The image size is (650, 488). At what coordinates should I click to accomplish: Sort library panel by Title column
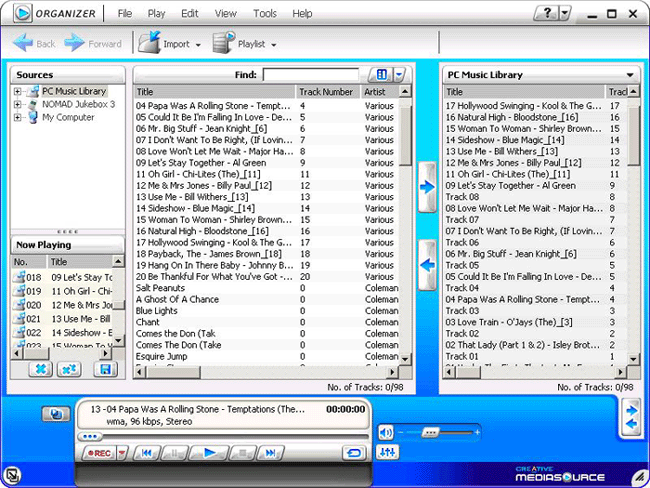tap(524, 92)
